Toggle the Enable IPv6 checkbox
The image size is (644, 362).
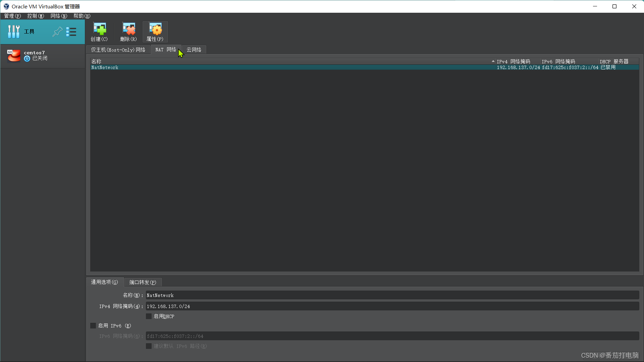pos(93,326)
